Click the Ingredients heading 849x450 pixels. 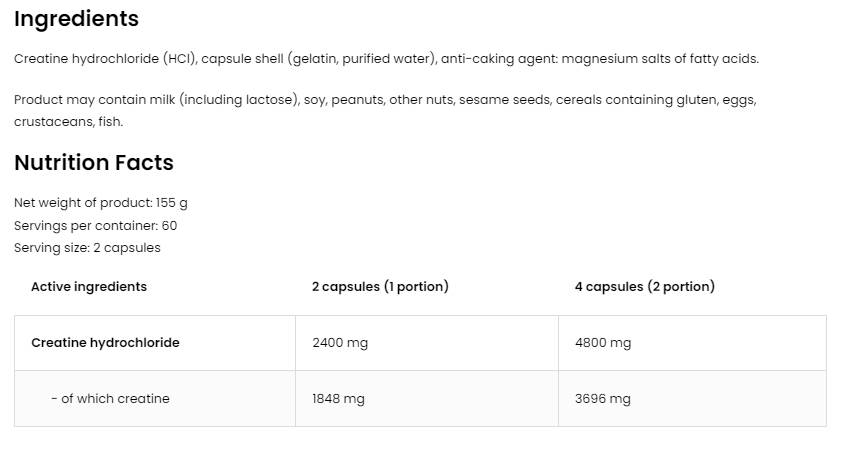tap(76, 19)
